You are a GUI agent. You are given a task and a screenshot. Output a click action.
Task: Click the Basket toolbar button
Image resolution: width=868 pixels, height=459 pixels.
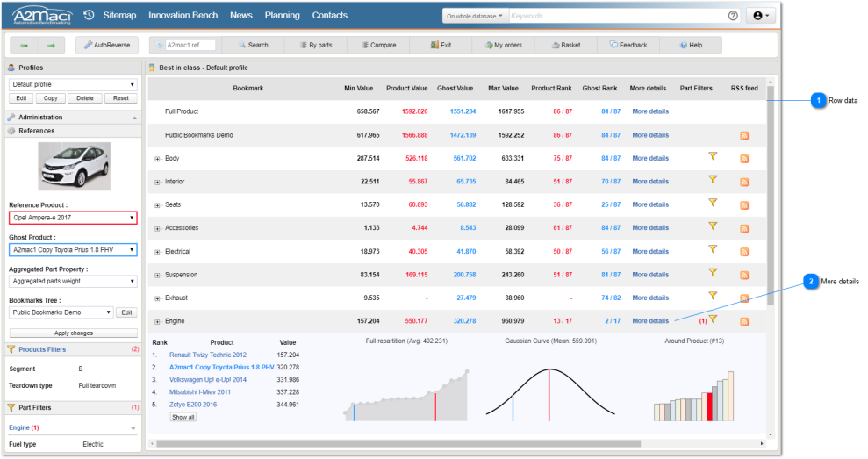566,46
